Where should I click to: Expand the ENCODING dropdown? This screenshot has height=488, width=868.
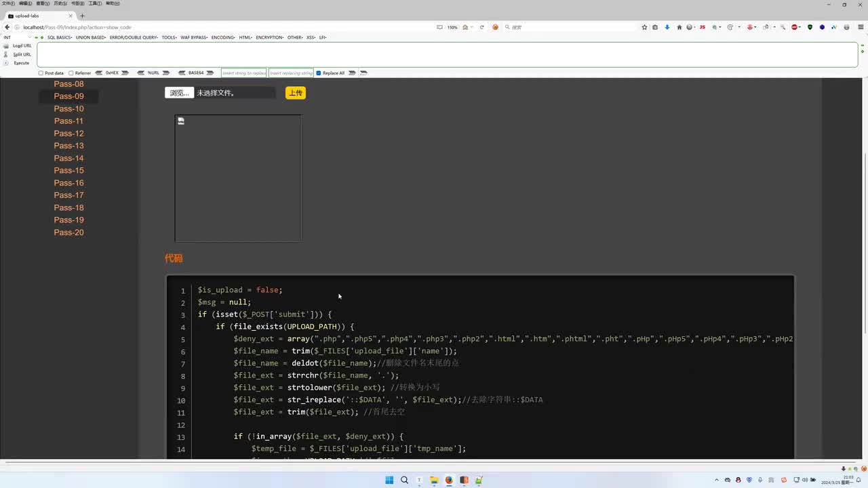tap(223, 37)
